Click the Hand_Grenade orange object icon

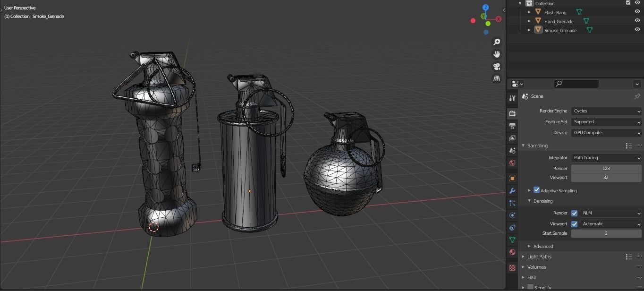pyautogui.click(x=538, y=21)
